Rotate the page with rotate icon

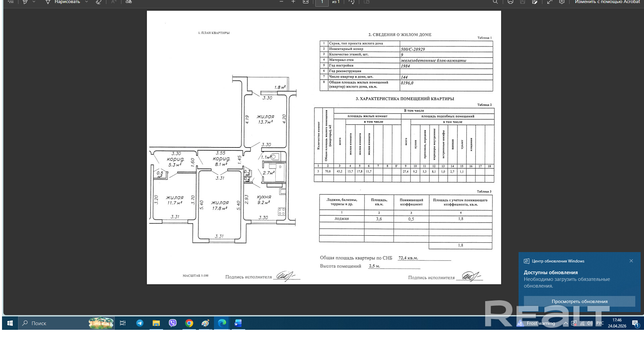(352, 2)
